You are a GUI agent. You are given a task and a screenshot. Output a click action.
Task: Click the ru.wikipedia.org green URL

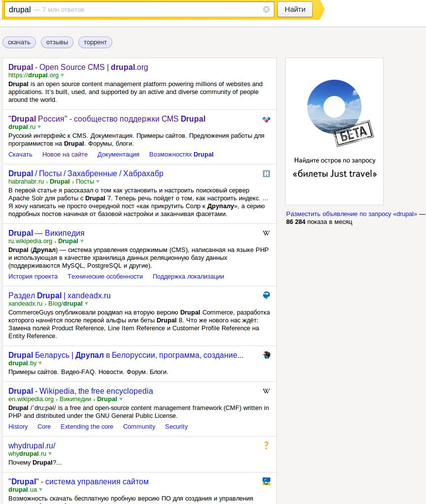coord(30,241)
